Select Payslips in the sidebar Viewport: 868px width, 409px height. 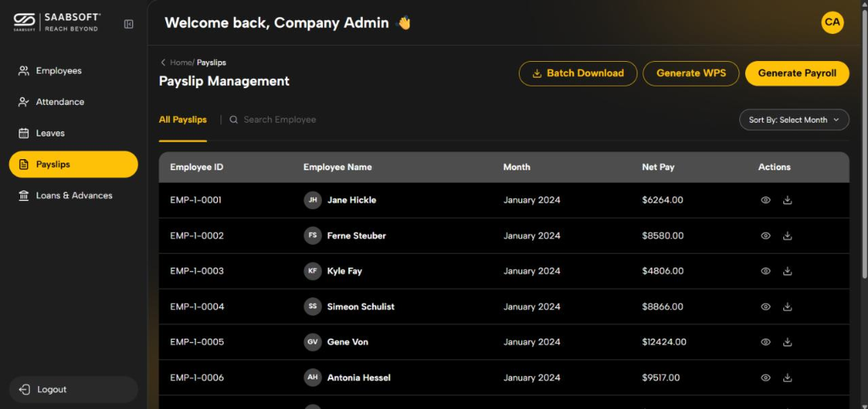[x=74, y=164]
